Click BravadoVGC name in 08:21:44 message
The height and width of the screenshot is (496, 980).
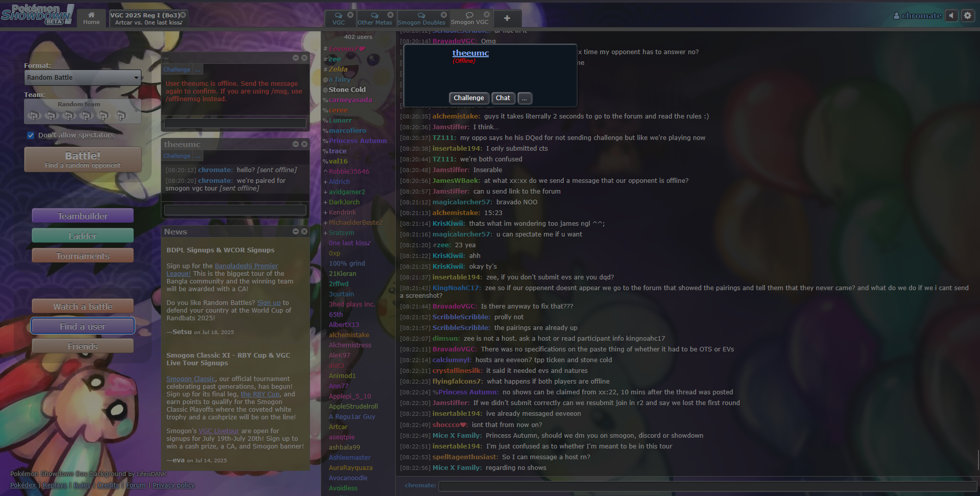pos(455,306)
